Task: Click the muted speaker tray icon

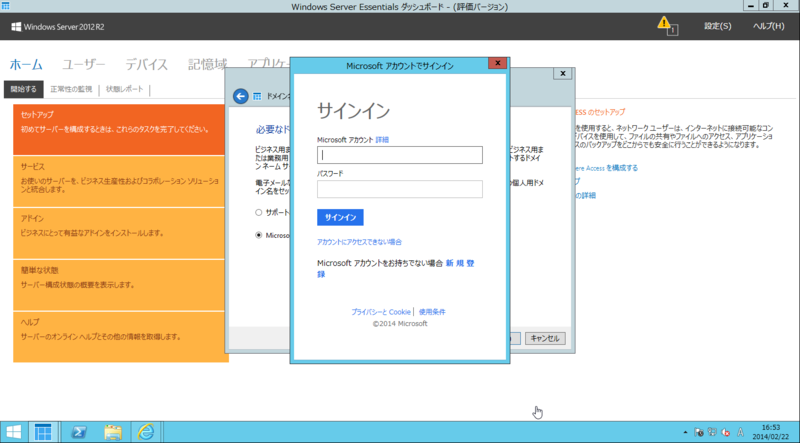Action: click(x=726, y=432)
